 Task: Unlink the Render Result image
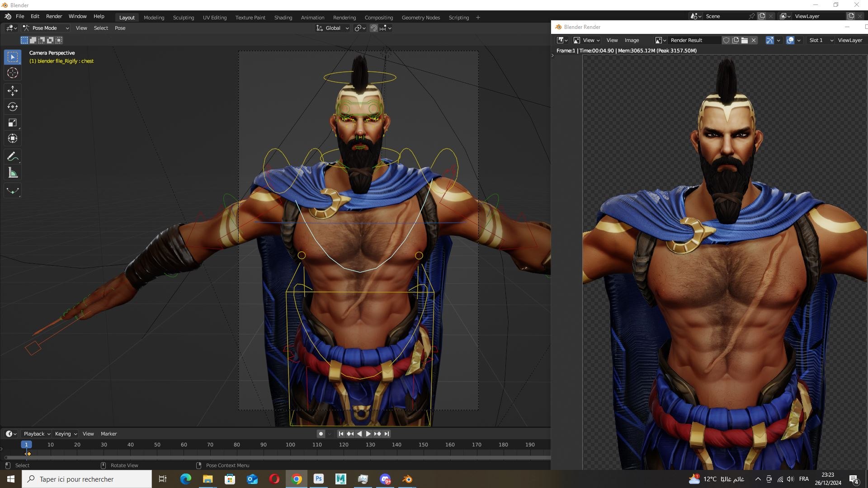click(x=754, y=40)
